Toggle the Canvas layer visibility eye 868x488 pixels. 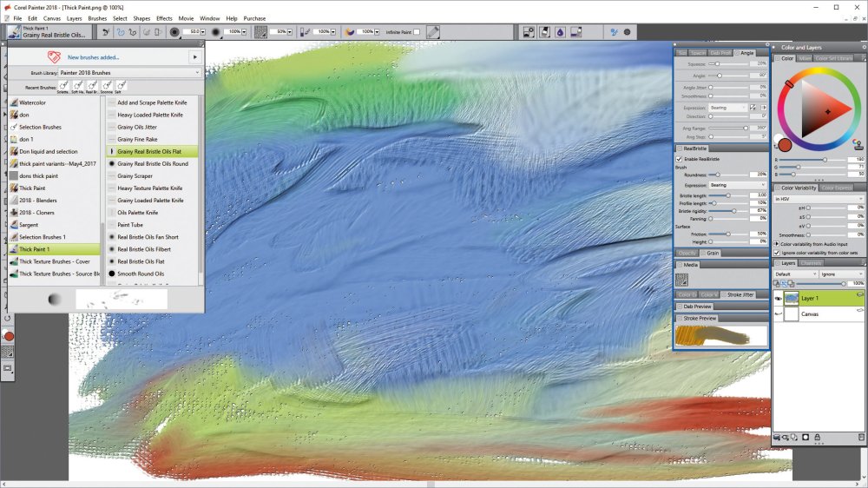point(778,314)
